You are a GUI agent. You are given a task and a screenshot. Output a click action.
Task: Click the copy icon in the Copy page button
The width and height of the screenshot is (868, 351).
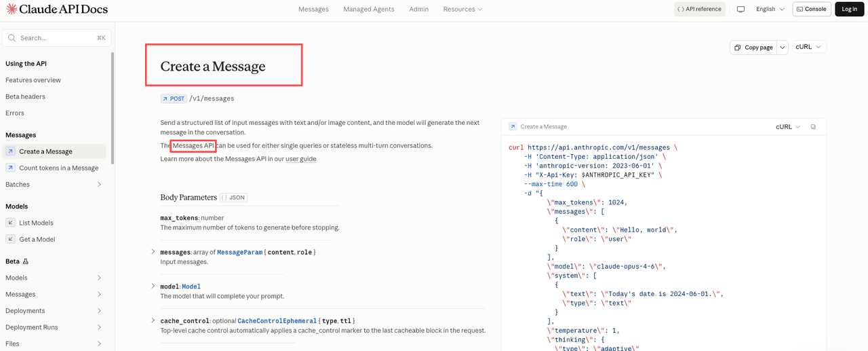click(737, 48)
